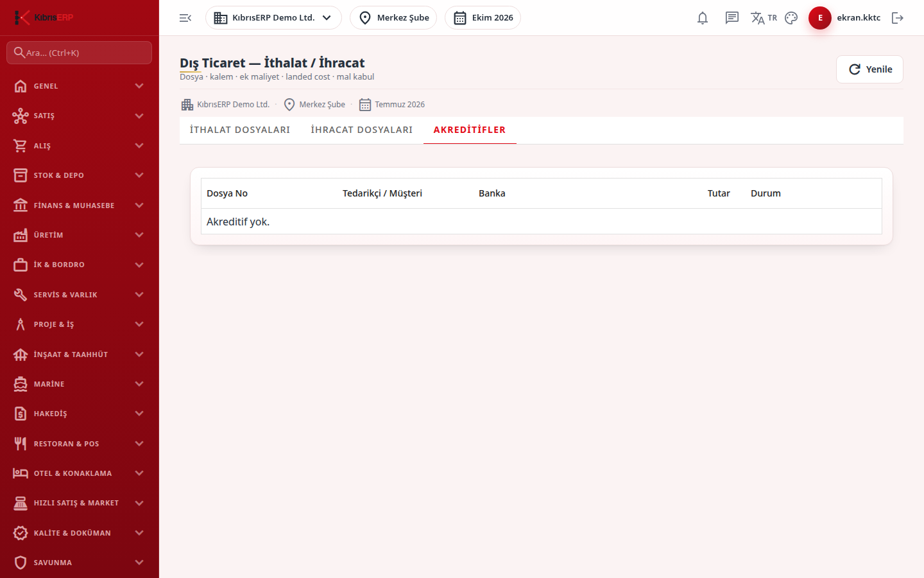The image size is (924, 578).
Task: Click the KALİTE & DOKÜMAN badge icon
Action: coord(21,533)
